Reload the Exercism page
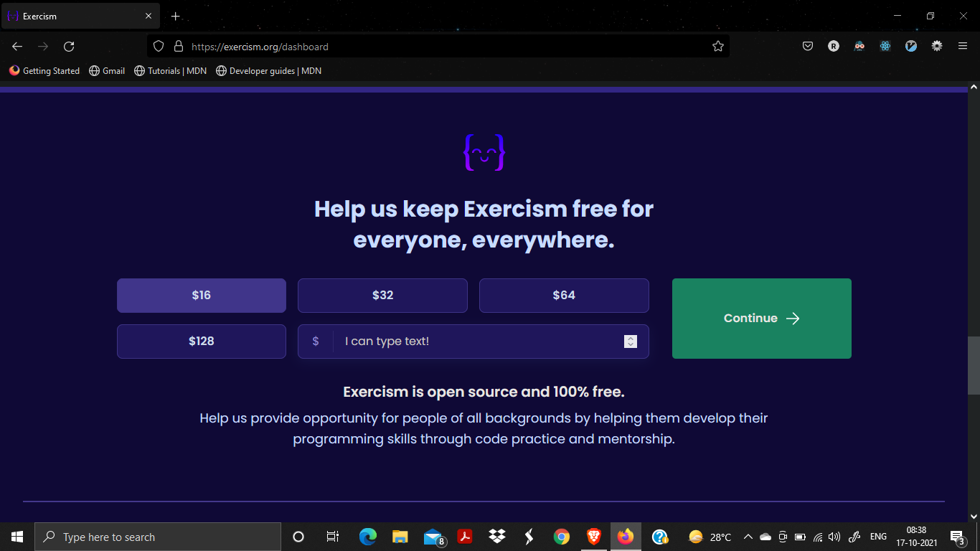 click(x=69, y=46)
